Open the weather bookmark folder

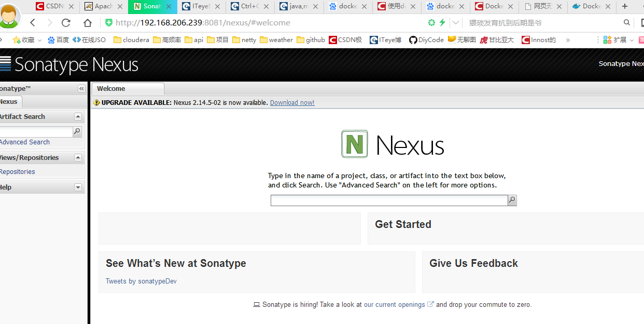click(276, 40)
